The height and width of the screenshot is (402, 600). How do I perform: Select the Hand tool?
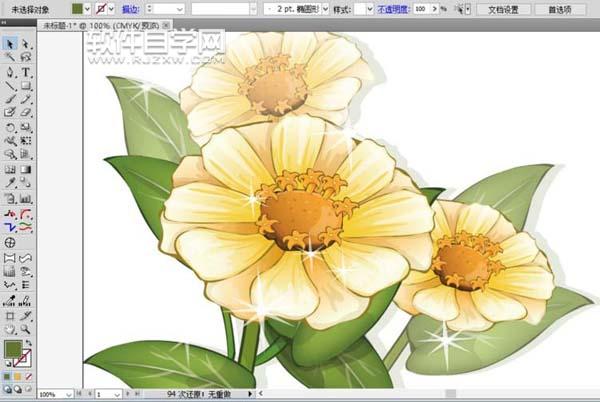click(10, 328)
